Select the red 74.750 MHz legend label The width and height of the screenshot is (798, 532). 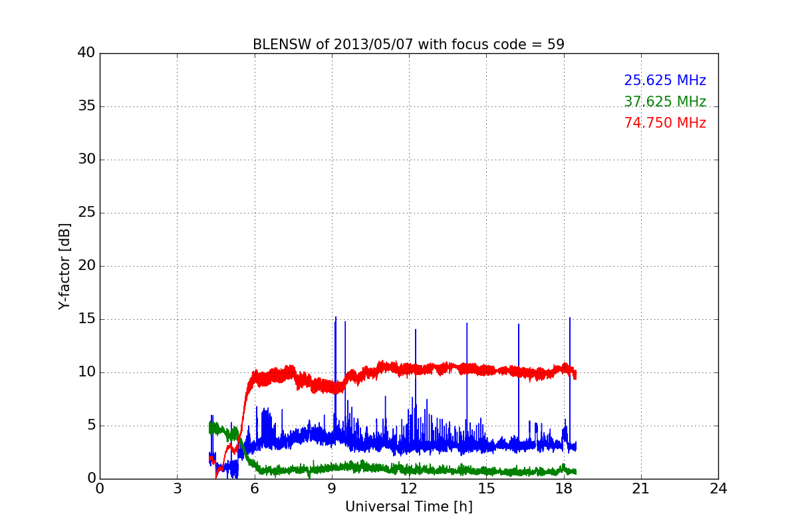click(x=665, y=123)
